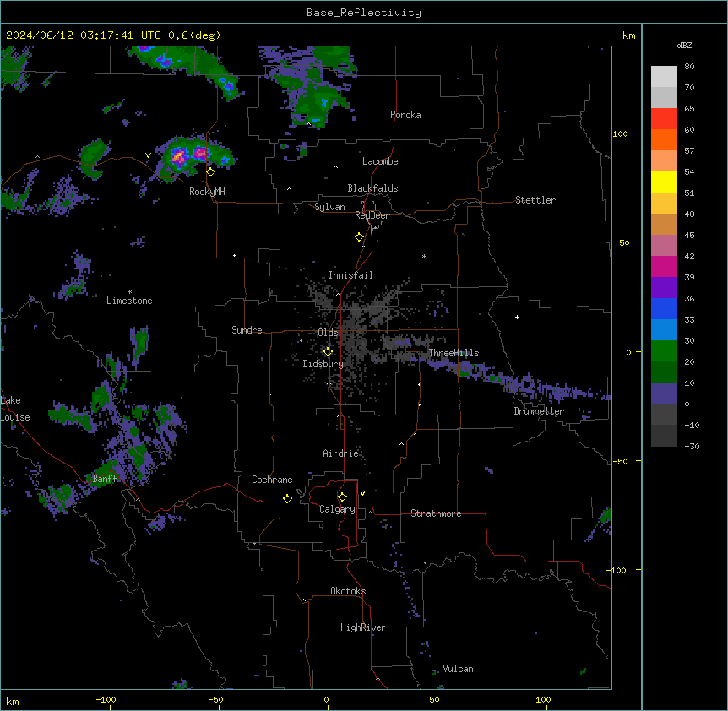Select the light gray 70-80 dBZ legend swatch

(664, 77)
